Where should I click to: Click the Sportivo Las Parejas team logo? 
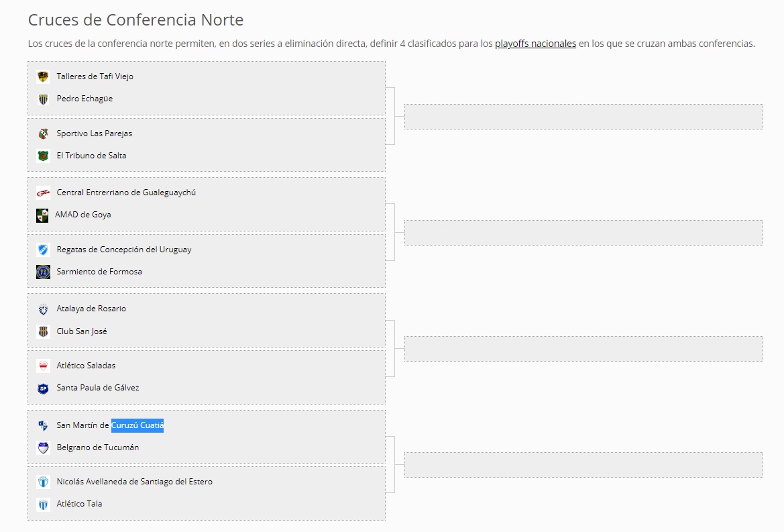click(43, 134)
